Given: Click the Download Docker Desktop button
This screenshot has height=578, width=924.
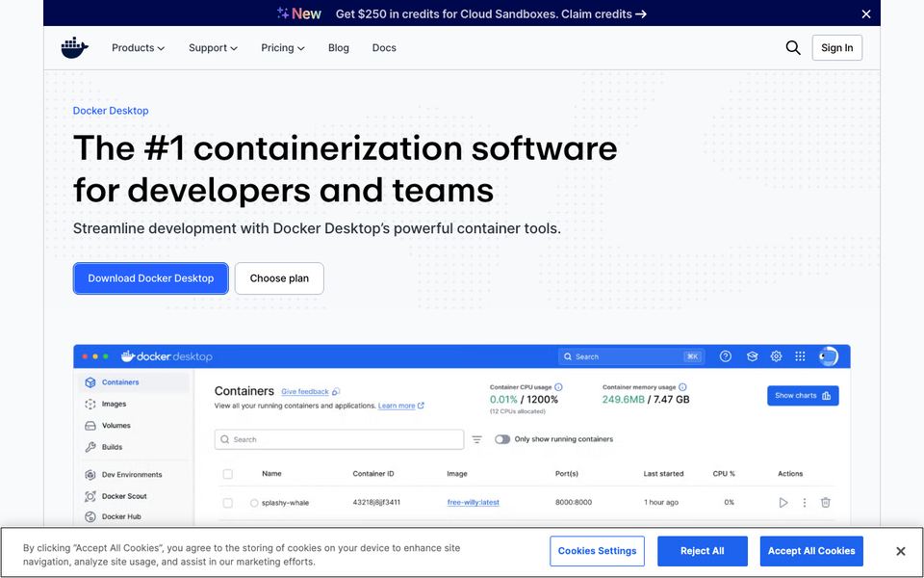Looking at the screenshot, I should [x=151, y=278].
